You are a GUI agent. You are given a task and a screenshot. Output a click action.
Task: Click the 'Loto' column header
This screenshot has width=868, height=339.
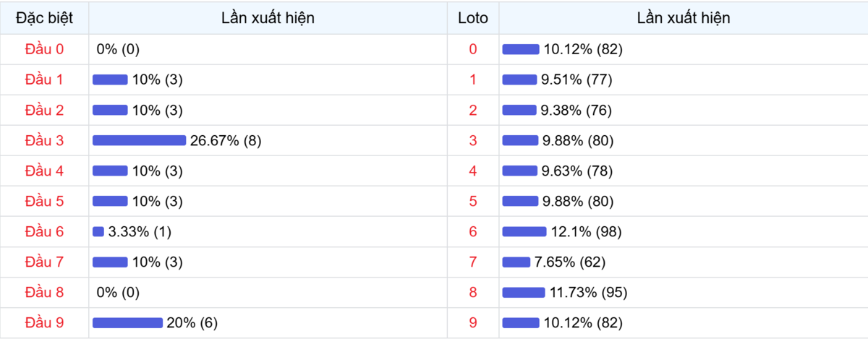coord(473,18)
